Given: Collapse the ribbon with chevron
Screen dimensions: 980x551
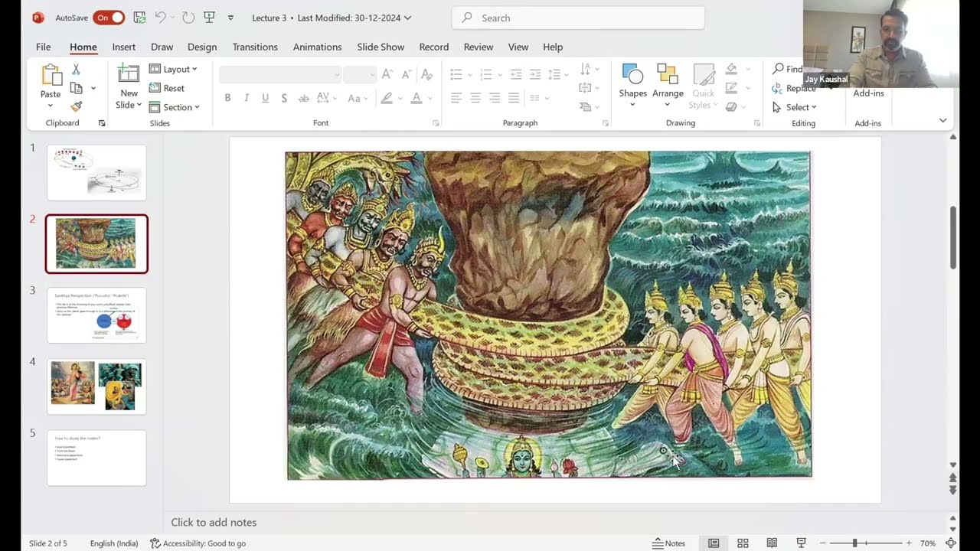Looking at the screenshot, I should 942,120.
